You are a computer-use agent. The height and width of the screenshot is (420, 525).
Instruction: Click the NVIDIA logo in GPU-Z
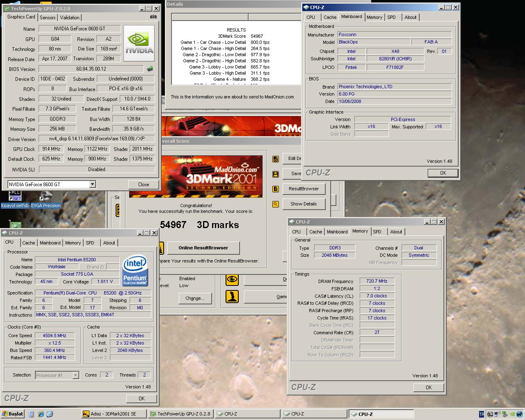point(139,43)
